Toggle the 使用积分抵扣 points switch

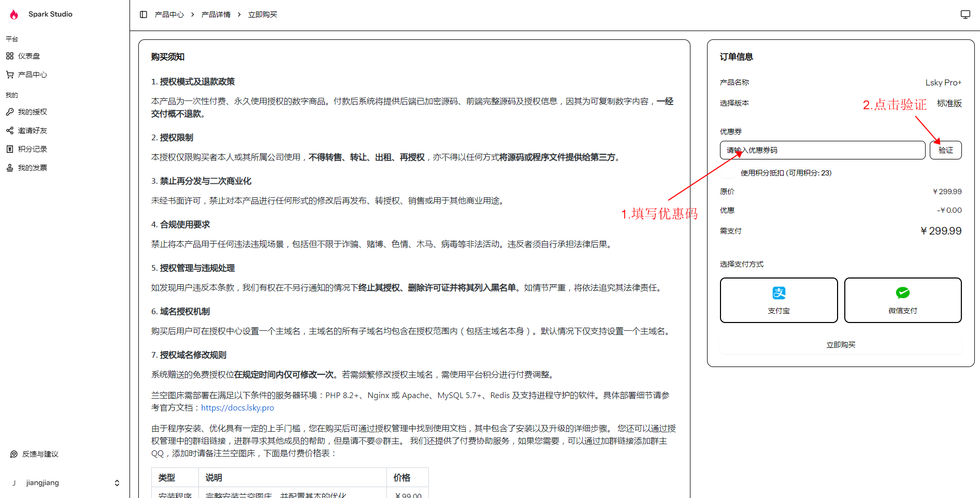tap(729, 173)
